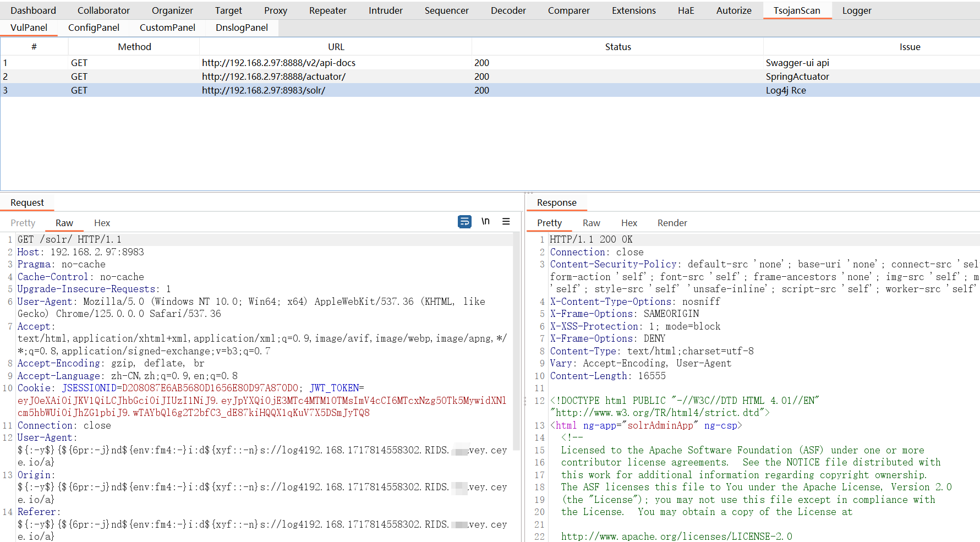
Task: Open the DnslogPanel sub-tab
Action: coord(242,28)
